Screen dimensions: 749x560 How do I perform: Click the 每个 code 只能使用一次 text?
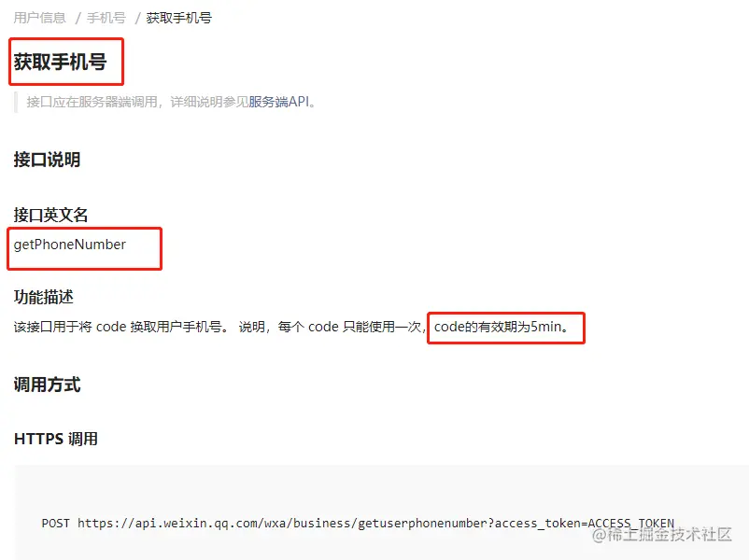point(349,327)
